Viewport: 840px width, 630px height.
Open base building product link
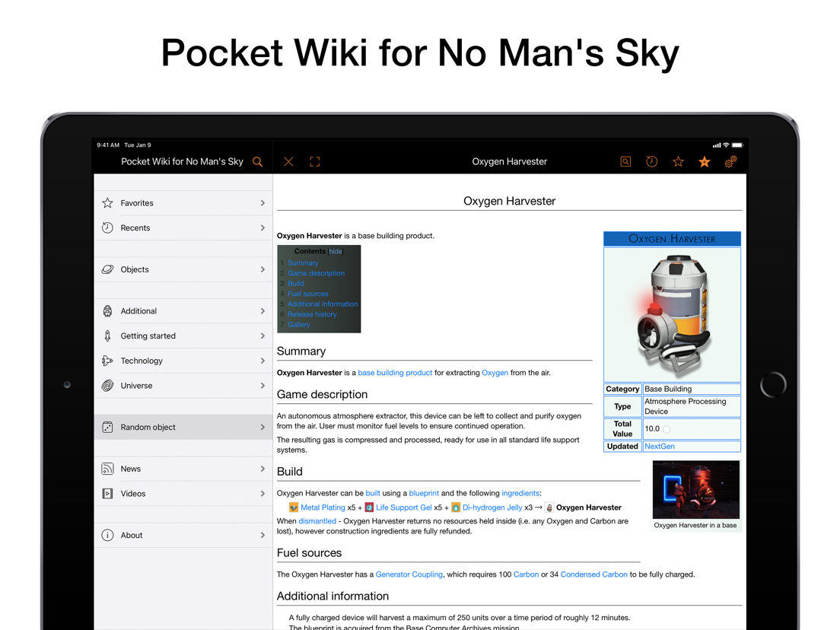coord(395,373)
